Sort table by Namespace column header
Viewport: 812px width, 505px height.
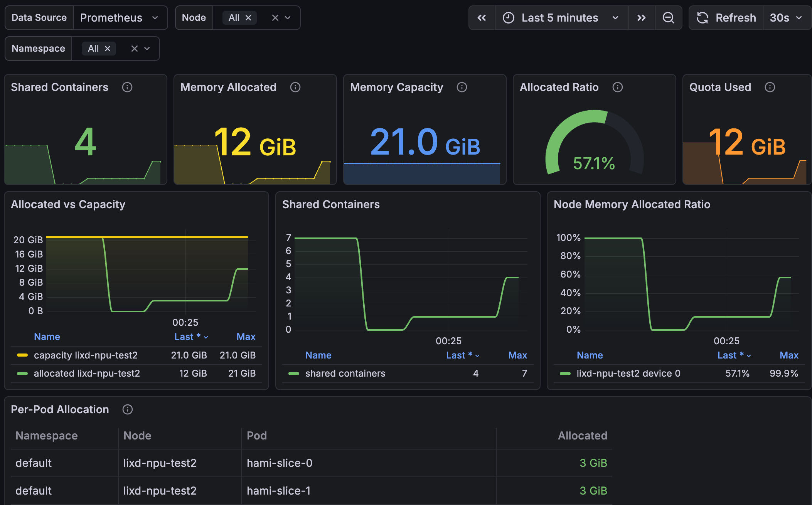point(47,436)
